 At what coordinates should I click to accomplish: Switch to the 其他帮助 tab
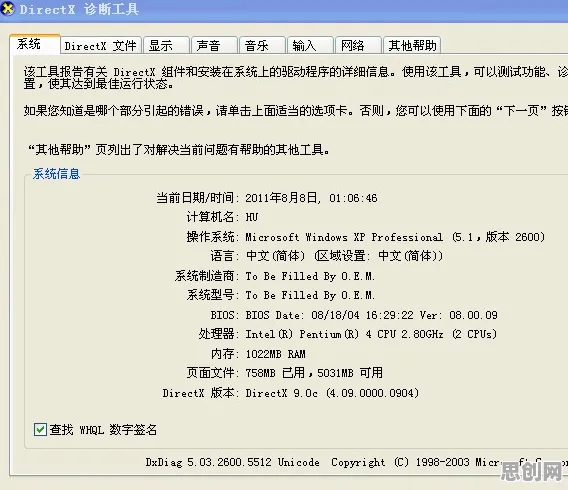[x=412, y=46]
